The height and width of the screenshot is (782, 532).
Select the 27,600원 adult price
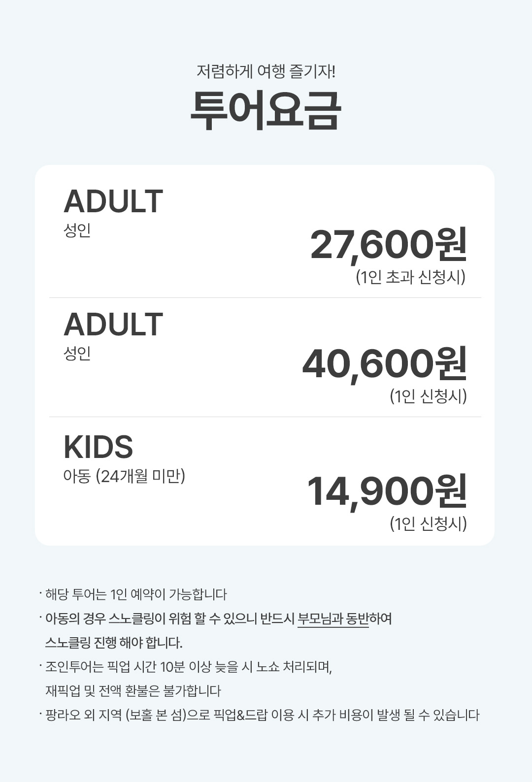tap(388, 244)
